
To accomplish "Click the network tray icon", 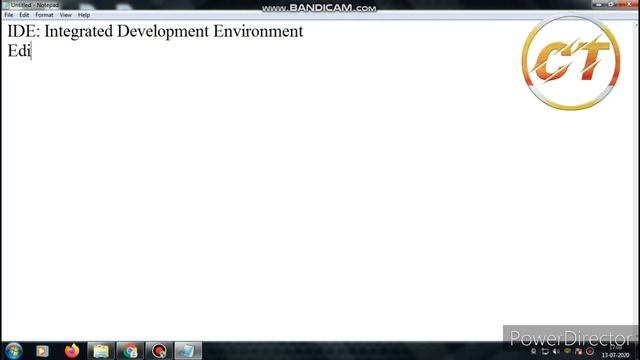I will click(545, 351).
